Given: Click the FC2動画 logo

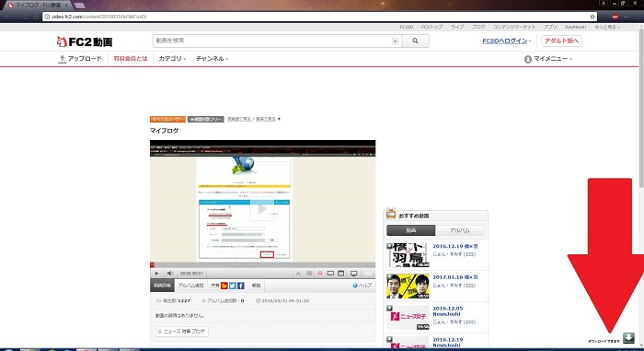Looking at the screenshot, I should (85, 41).
